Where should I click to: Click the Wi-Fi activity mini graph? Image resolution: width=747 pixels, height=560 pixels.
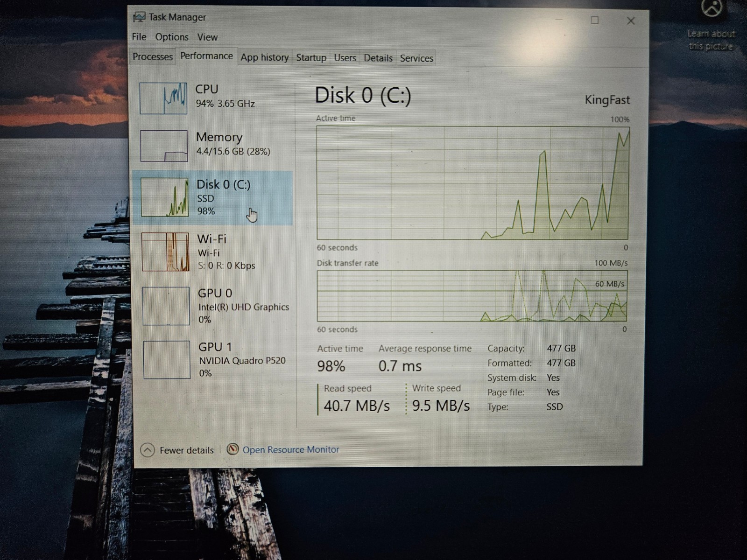click(x=165, y=252)
